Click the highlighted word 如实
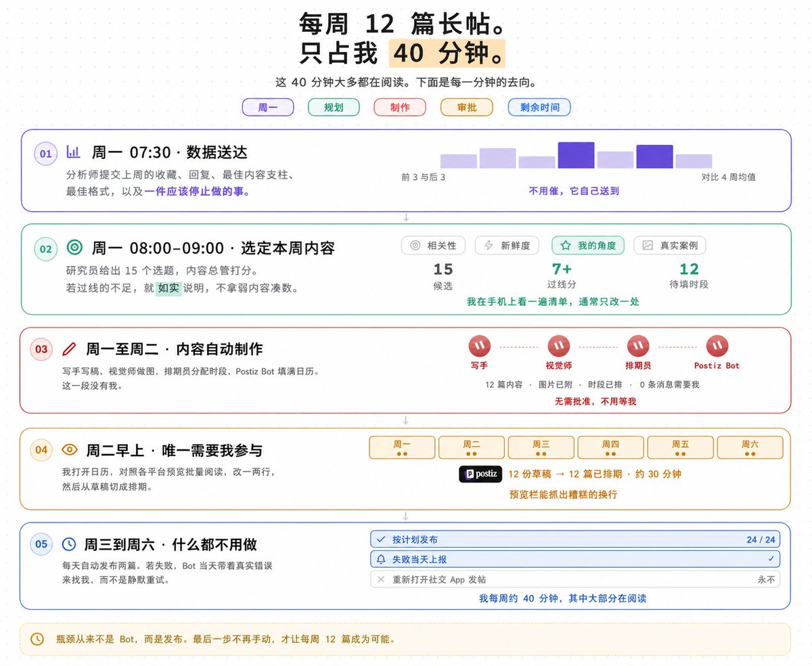This screenshot has width=812, height=666. (x=169, y=288)
